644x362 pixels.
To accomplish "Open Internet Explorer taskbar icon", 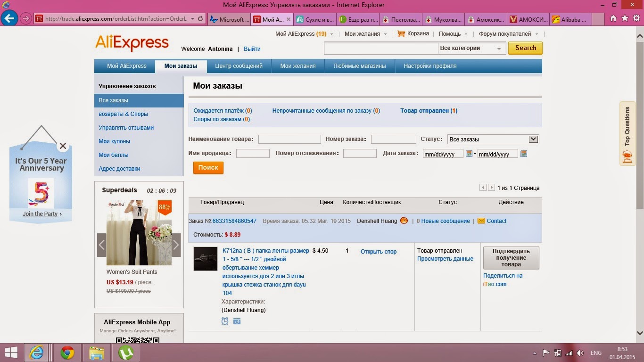I will pos(37,353).
